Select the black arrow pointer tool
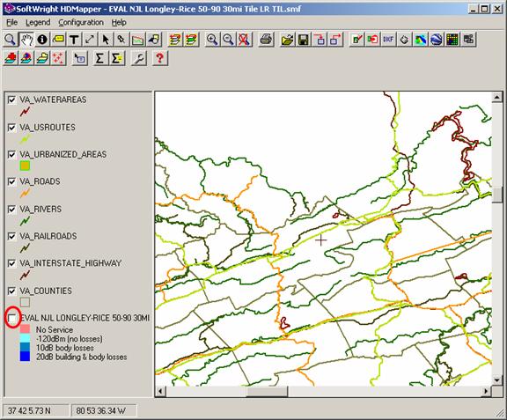This screenshot has height=420, width=507. click(106, 40)
